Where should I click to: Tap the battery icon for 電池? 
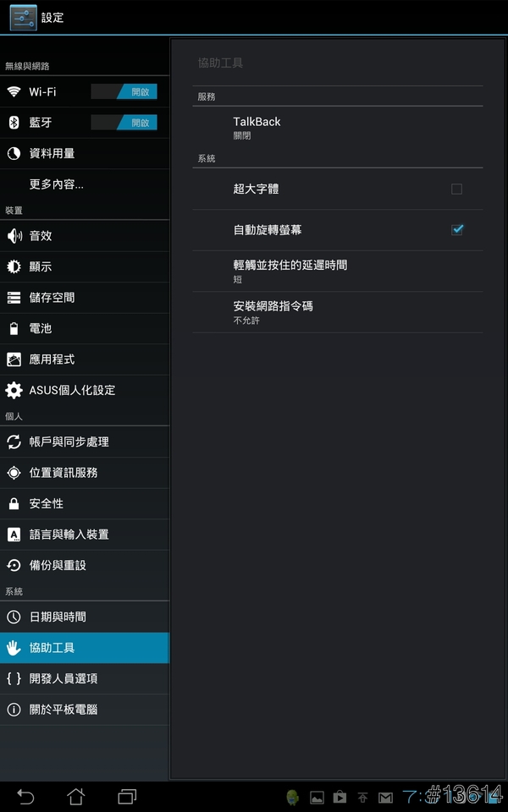tap(14, 328)
